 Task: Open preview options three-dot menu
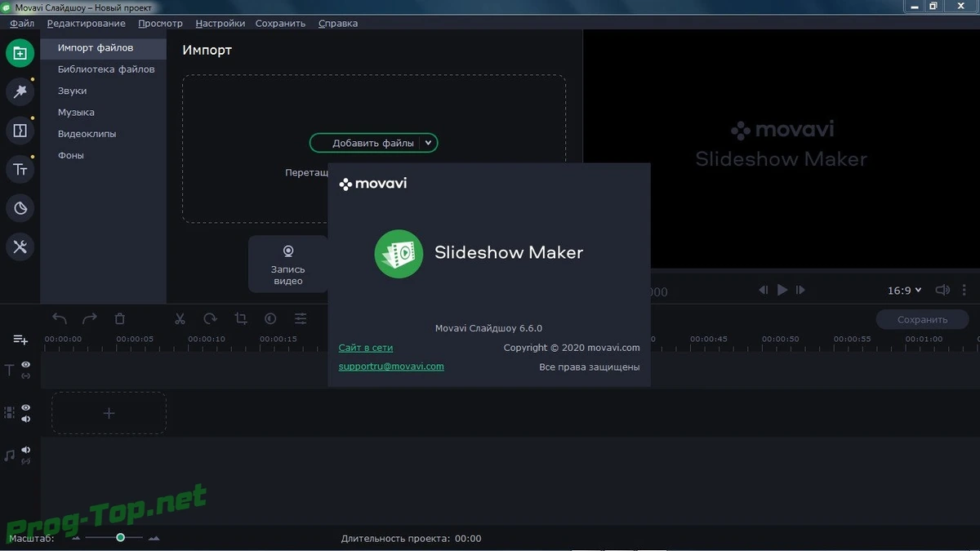click(964, 290)
